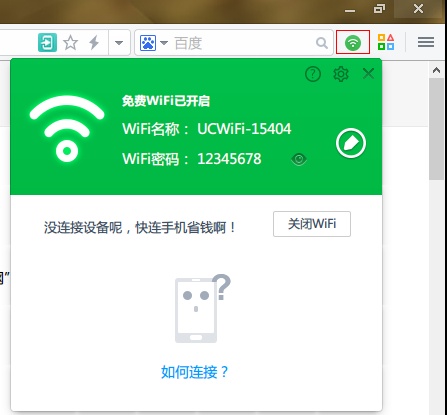Screen dimensions: 447x415
Task: Click the 关闭WiFi button
Action: coord(312,224)
